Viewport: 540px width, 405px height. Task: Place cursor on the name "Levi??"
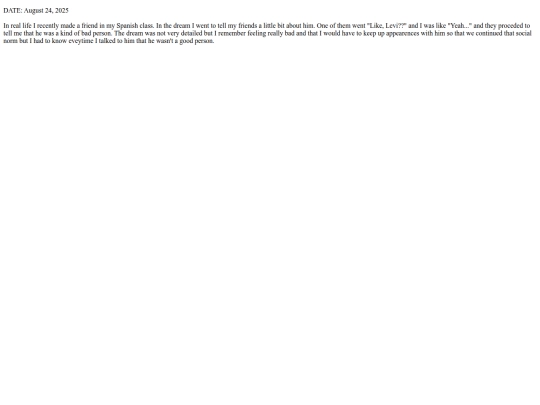[x=396, y=25]
